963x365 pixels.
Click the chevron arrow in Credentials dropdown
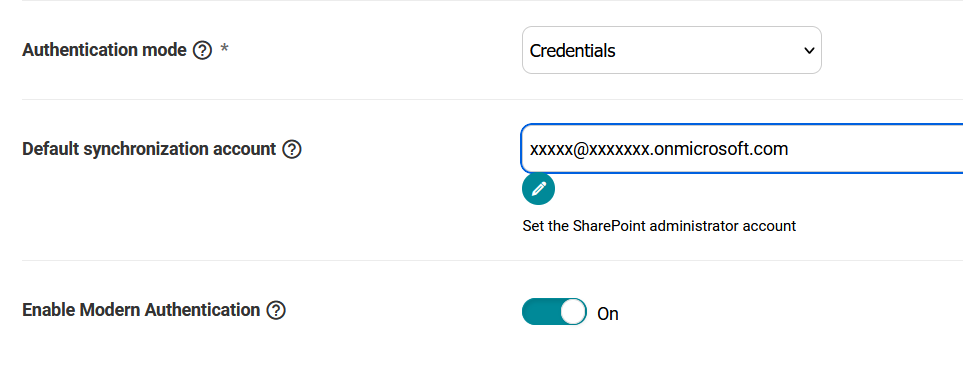click(809, 50)
